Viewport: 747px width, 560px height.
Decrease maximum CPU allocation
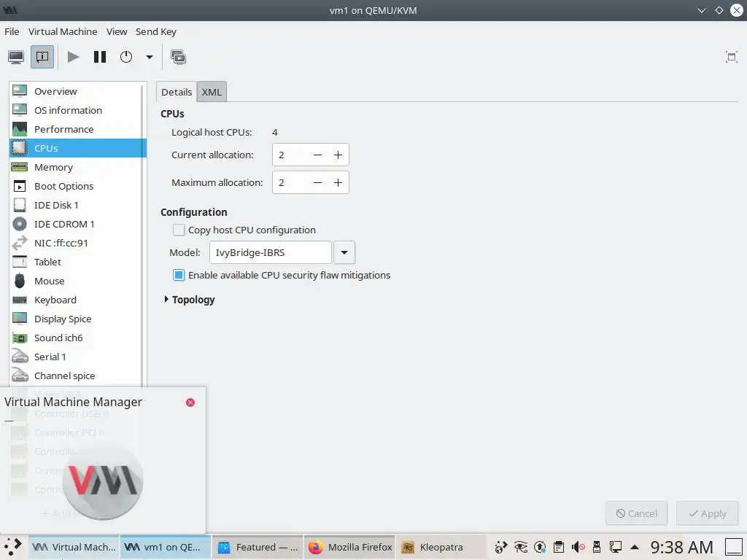point(318,182)
